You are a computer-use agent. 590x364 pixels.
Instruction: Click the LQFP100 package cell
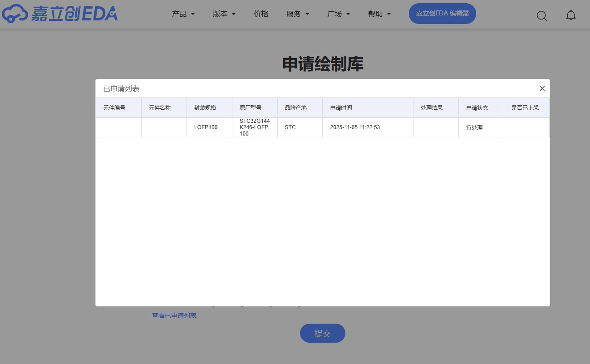coord(205,127)
